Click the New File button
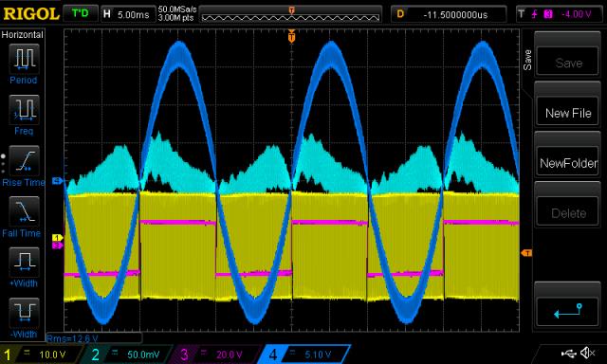This screenshot has height=364, width=607. coord(567,113)
